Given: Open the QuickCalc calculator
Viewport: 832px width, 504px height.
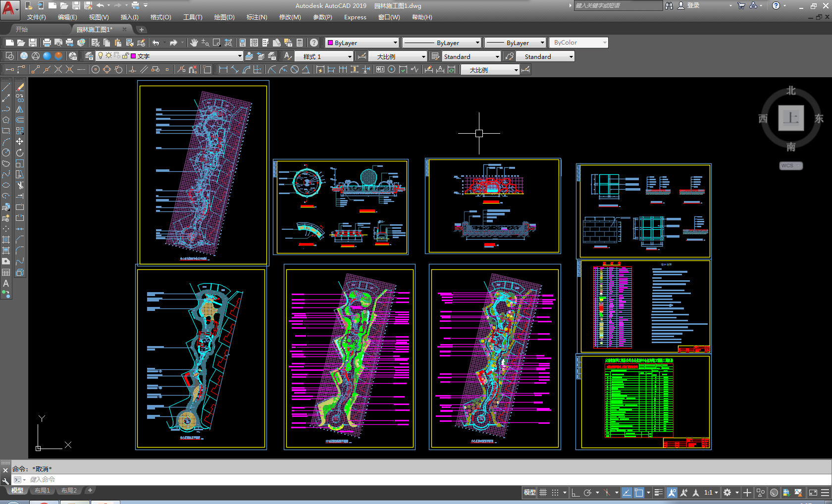Looking at the screenshot, I should (x=300, y=43).
